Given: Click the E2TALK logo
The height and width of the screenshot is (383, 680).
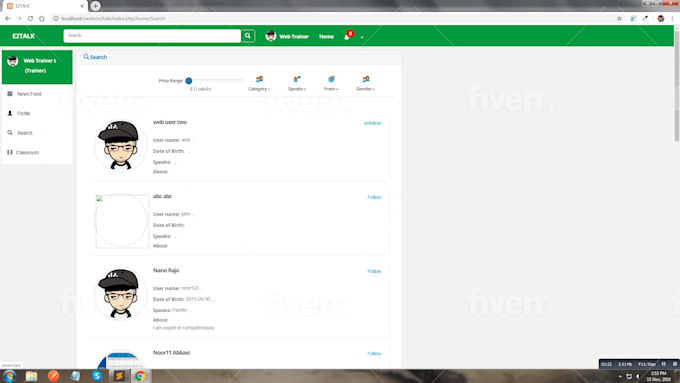Looking at the screenshot, I should pyautogui.click(x=23, y=36).
